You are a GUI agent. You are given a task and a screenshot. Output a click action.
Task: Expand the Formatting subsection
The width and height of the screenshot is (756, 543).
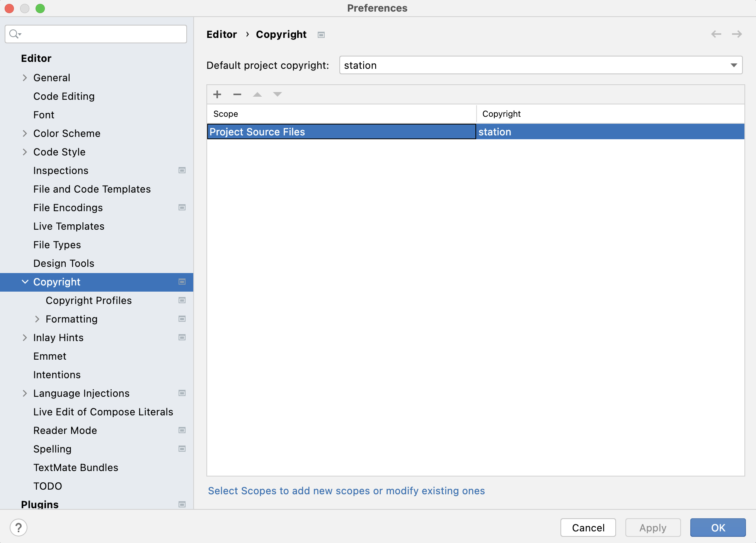37,319
